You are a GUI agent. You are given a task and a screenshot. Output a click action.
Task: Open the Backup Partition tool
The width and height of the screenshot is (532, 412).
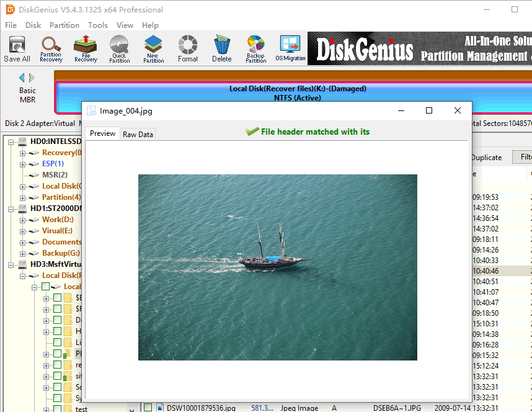(x=255, y=48)
